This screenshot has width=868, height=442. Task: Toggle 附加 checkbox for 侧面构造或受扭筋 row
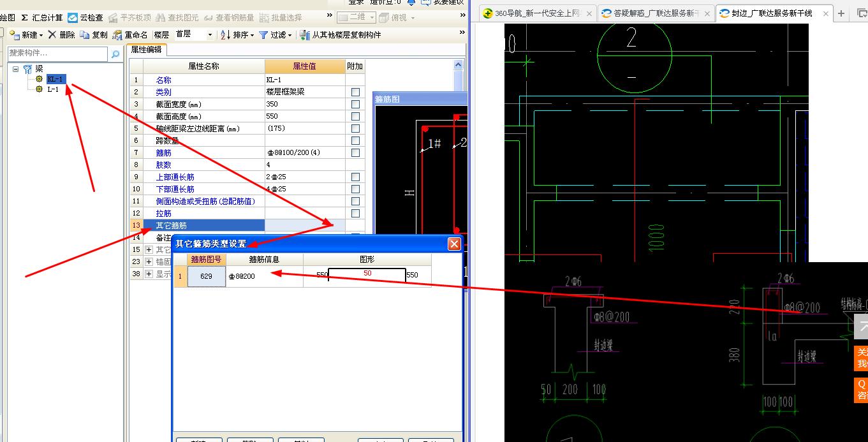click(355, 201)
